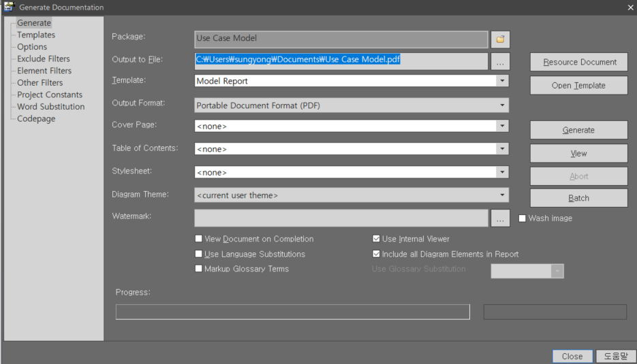Click the package folder browse icon
The image size is (637, 364).
pos(500,39)
